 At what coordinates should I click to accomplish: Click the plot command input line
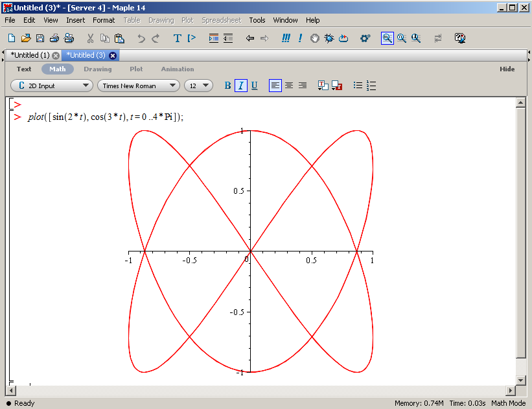click(x=106, y=117)
